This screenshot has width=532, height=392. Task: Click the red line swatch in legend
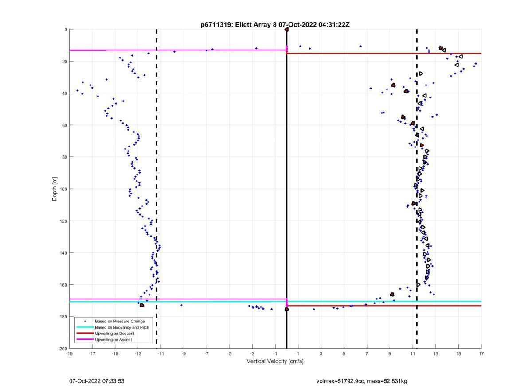84,333
